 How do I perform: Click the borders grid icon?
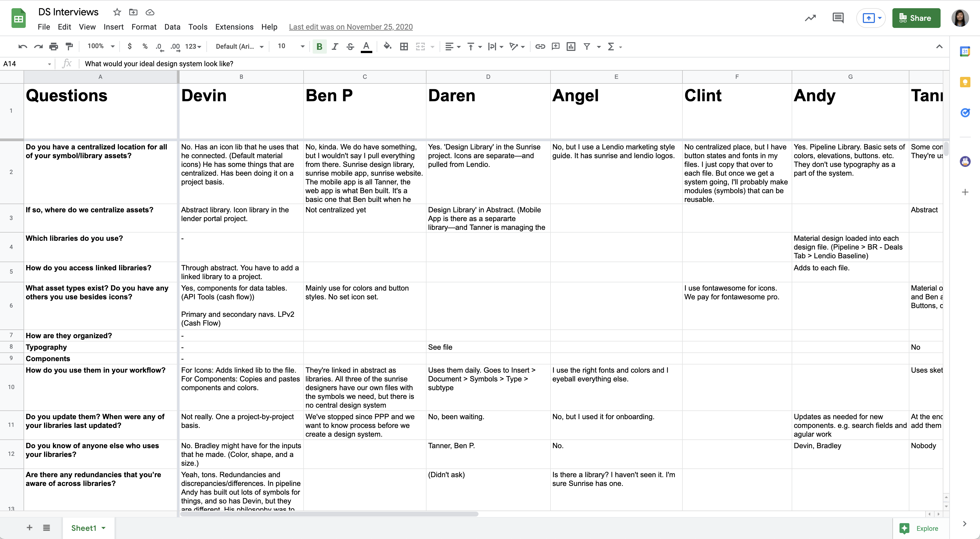point(404,46)
